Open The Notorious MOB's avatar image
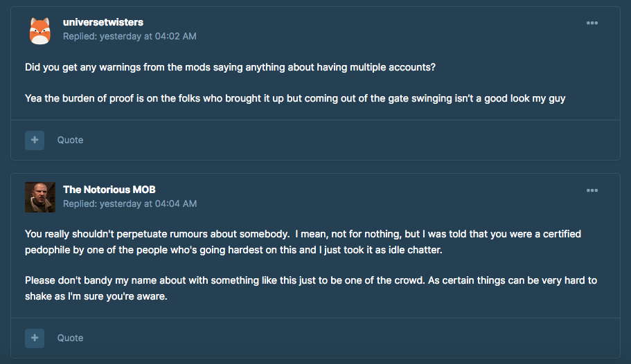Image resolution: width=631 pixels, height=364 pixels. click(x=40, y=197)
